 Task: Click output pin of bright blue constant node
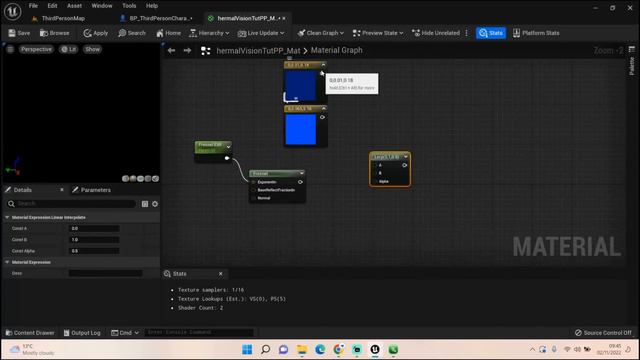322,117
